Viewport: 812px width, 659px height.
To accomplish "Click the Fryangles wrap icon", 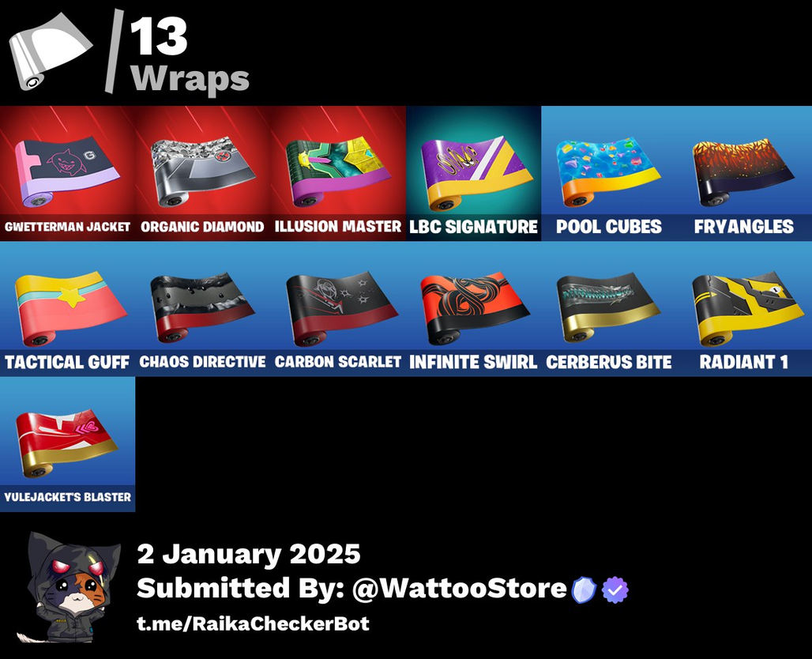I will [x=744, y=173].
